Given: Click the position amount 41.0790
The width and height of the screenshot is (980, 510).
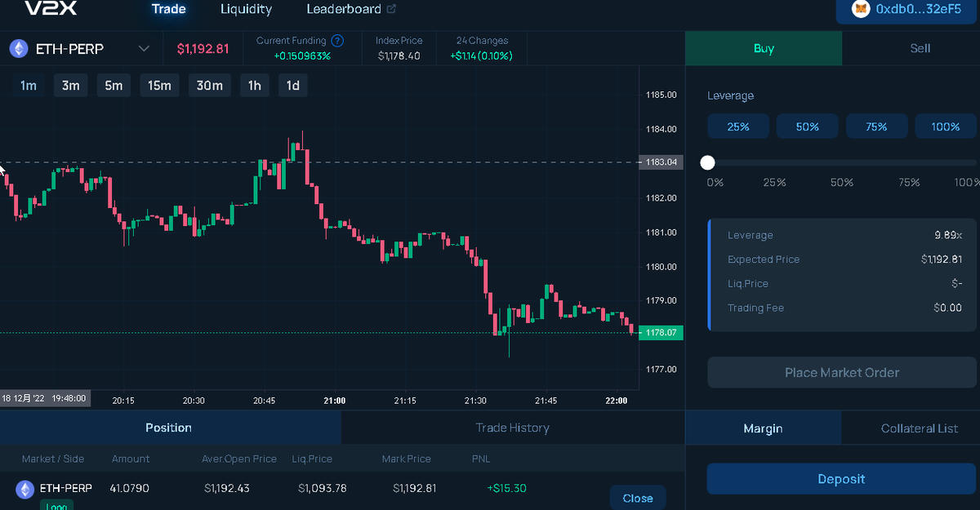Looking at the screenshot, I should (x=130, y=489).
